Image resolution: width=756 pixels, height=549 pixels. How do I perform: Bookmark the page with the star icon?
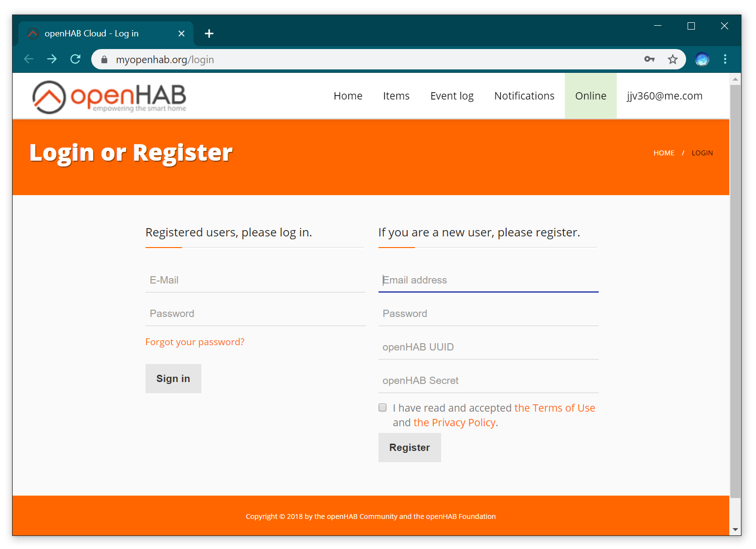click(673, 59)
